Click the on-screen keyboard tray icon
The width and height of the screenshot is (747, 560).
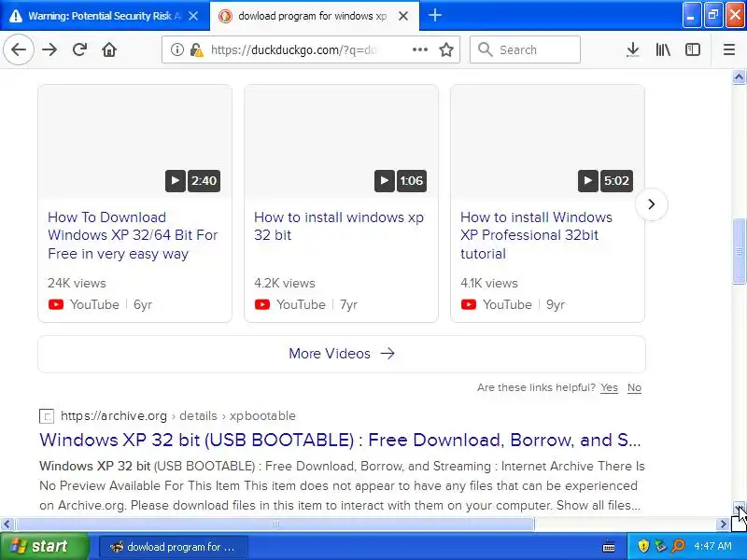click(x=609, y=546)
